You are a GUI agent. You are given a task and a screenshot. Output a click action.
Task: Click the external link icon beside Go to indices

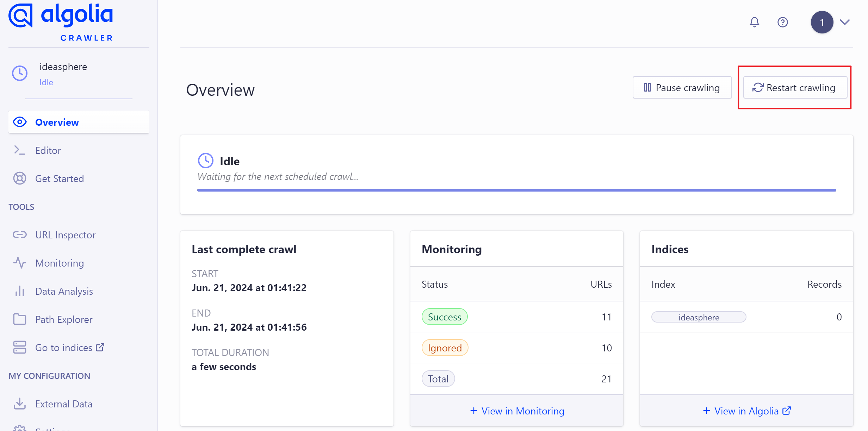click(100, 347)
